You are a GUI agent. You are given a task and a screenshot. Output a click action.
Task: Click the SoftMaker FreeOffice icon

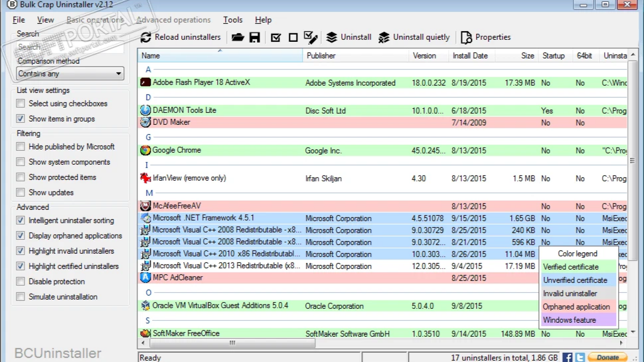pyautogui.click(x=145, y=333)
